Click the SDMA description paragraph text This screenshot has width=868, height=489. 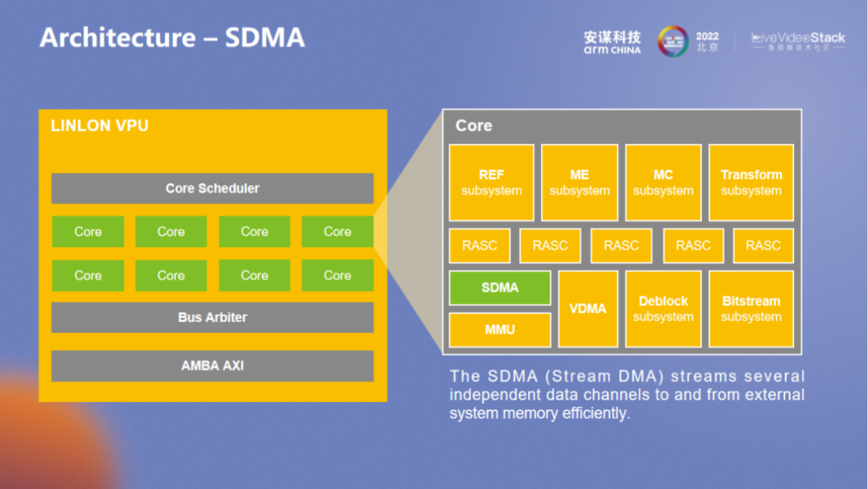pos(627,395)
